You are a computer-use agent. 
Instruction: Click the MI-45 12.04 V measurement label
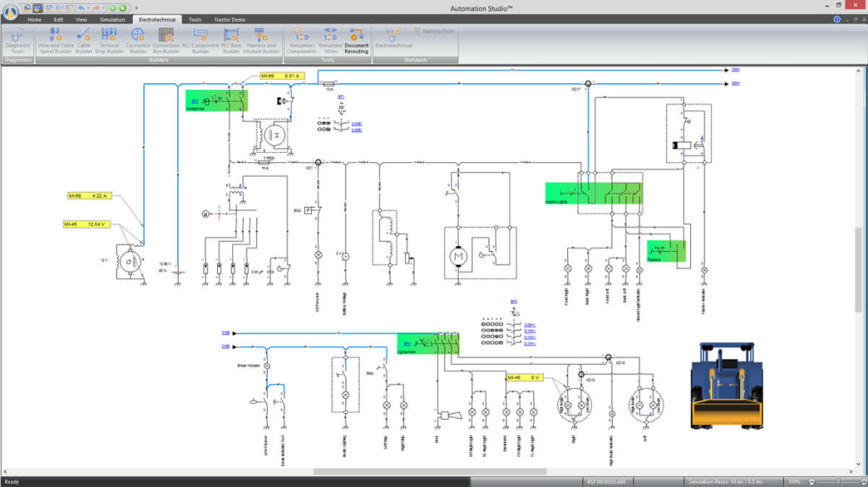point(86,224)
